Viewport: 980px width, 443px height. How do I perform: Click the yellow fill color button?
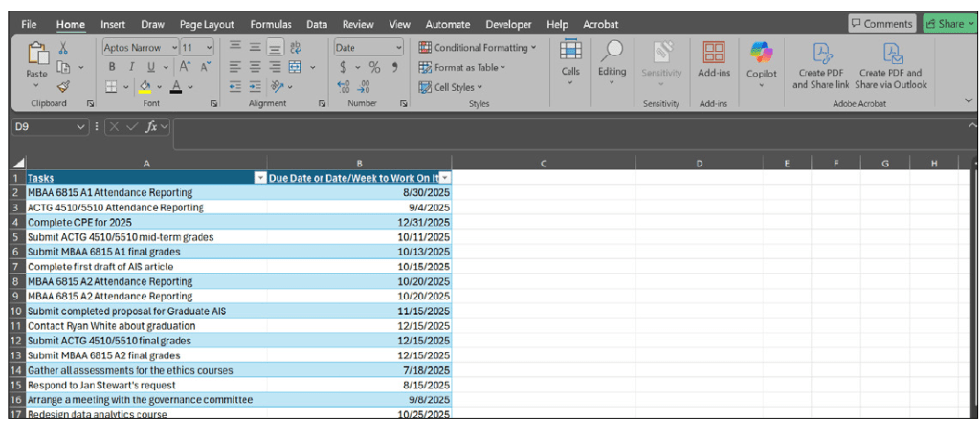[x=145, y=87]
